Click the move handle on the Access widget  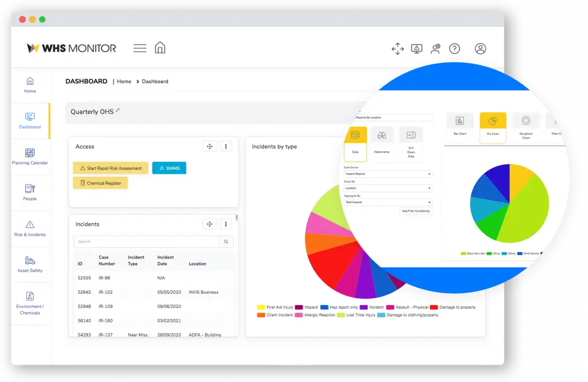pyautogui.click(x=210, y=146)
